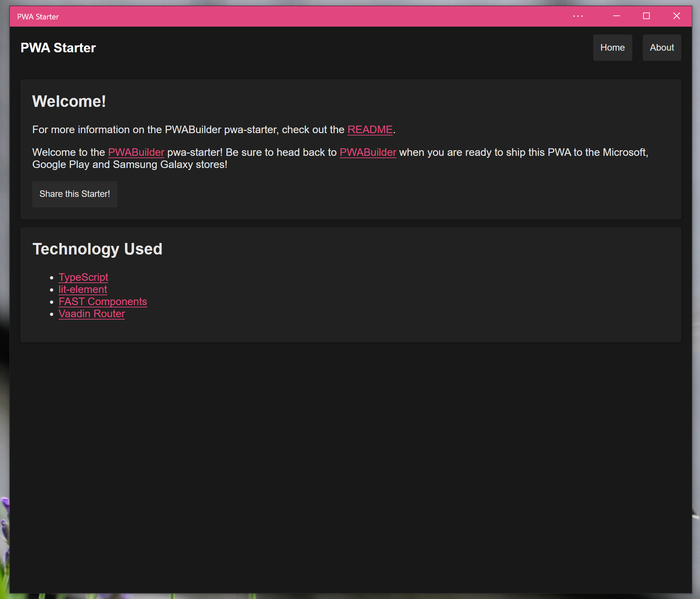Click the 'Google Play and Samsung Galaxy stores' text

tap(130, 165)
